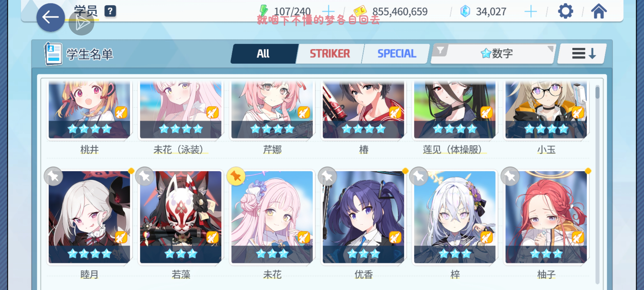Open the filter funnel icon
The width and height of the screenshot is (644, 290).
tap(440, 50)
